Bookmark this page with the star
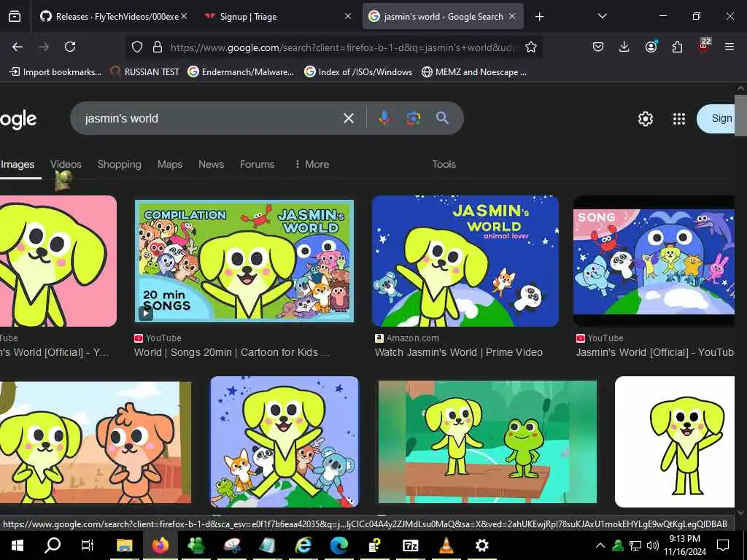The image size is (747, 560). click(531, 47)
